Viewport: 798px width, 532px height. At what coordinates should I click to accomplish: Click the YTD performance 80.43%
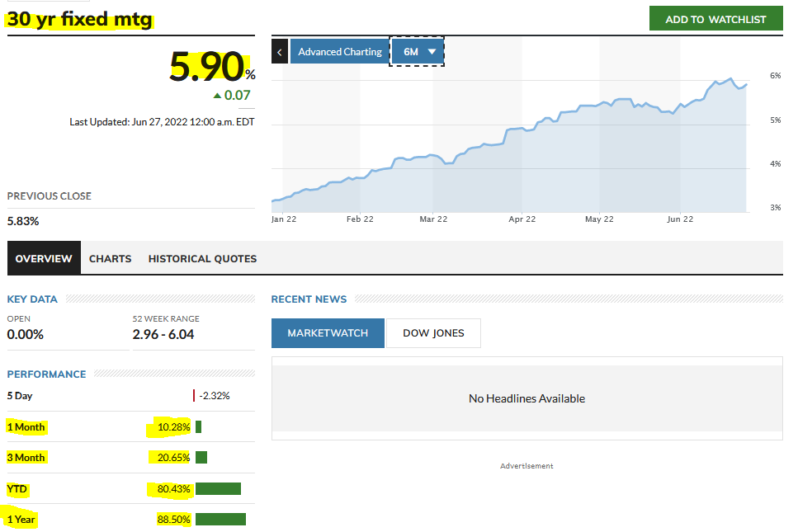(x=173, y=489)
